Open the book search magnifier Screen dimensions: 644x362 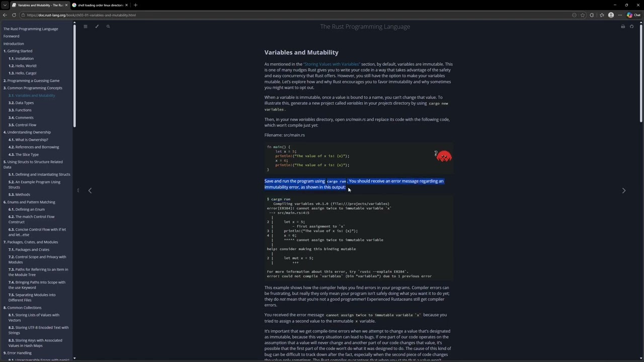pyautogui.click(x=108, y=26)
